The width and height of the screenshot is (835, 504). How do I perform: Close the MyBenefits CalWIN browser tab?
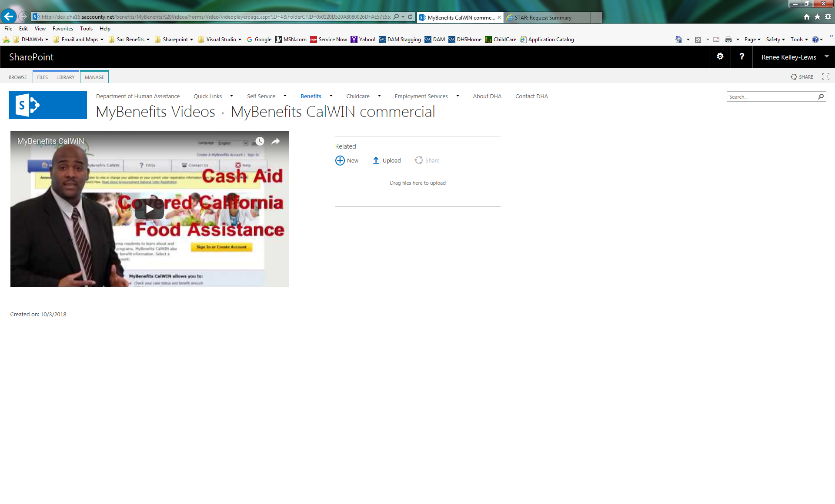point(499,17)
